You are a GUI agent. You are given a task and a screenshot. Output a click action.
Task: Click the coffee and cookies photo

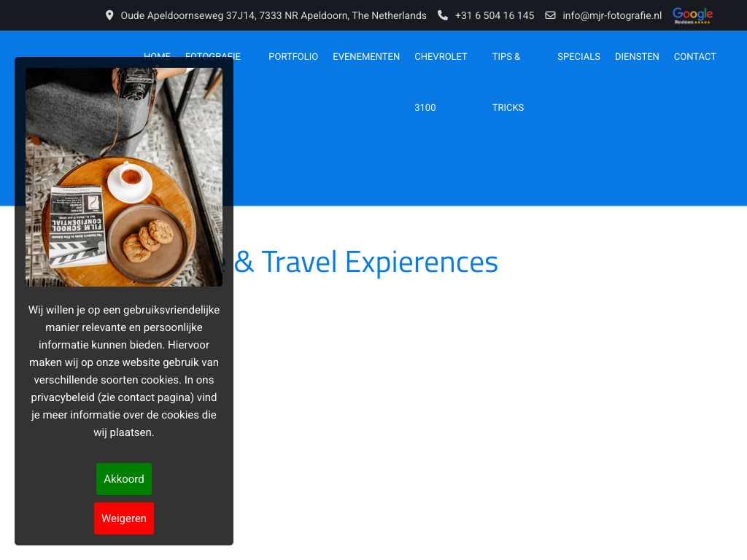click(124, 177)
